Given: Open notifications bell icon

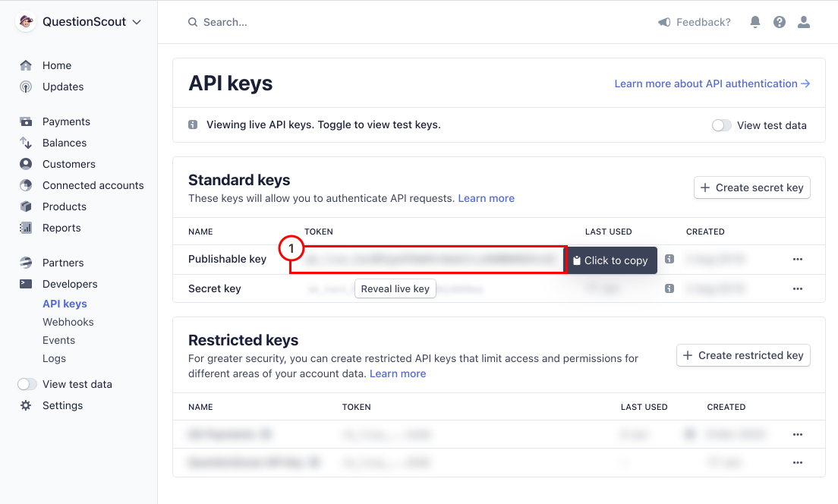Looking at the screenshot, I should pyautogui.click(x=755, y=22).
